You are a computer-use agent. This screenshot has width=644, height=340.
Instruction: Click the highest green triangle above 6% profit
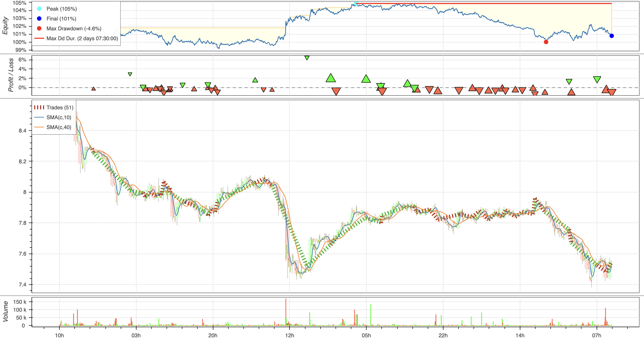pyautogui.click(x=307, y=58)
